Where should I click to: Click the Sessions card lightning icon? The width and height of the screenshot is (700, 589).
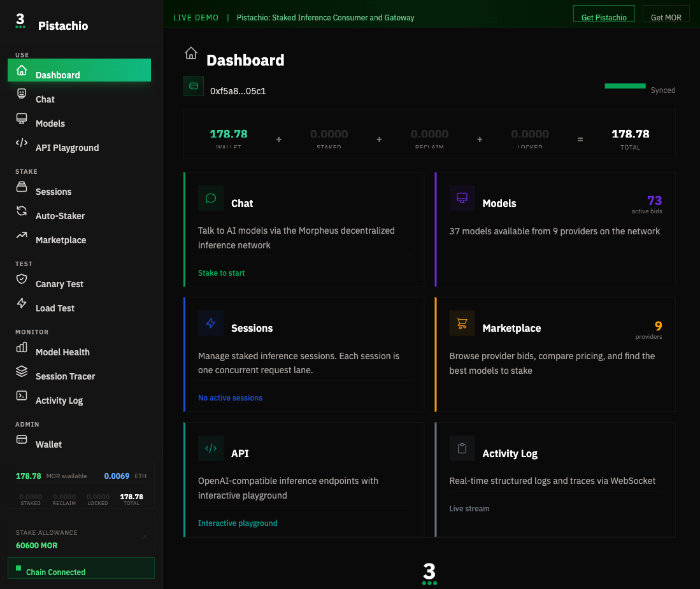(x=211, y=323)
